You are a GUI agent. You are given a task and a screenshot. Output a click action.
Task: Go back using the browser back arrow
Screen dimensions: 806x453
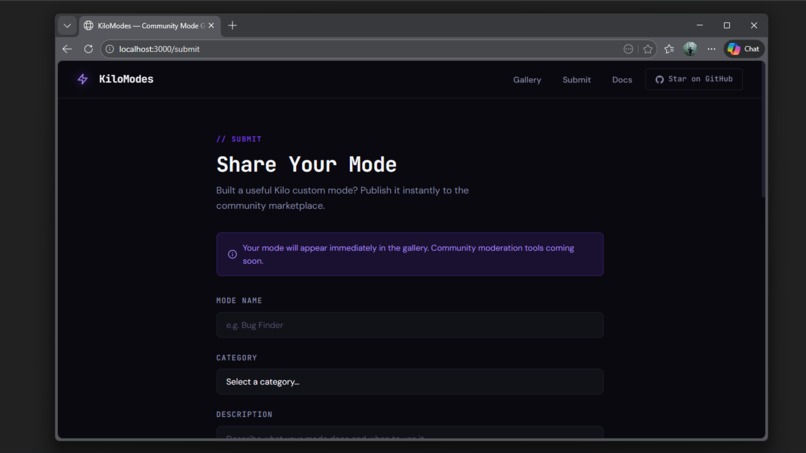(67, 49)
